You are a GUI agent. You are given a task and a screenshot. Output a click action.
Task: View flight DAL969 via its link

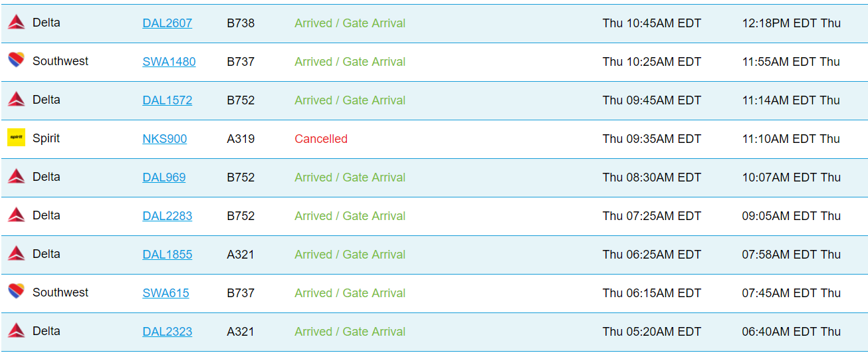(164, 177)
